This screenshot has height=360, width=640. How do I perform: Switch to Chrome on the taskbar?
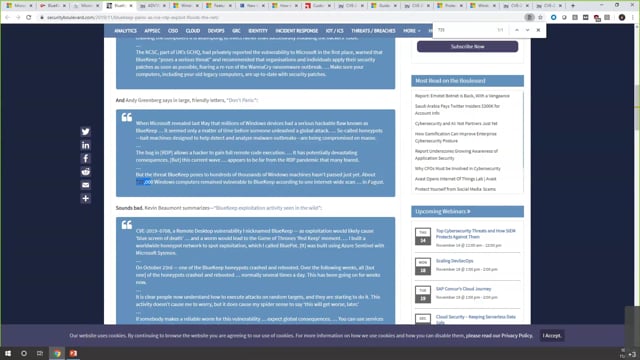pyautogui.click(x=57, y=353)
